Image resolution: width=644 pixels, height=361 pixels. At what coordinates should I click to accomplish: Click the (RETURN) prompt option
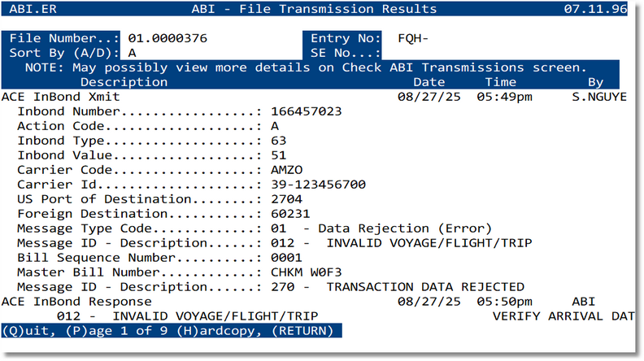305,331
